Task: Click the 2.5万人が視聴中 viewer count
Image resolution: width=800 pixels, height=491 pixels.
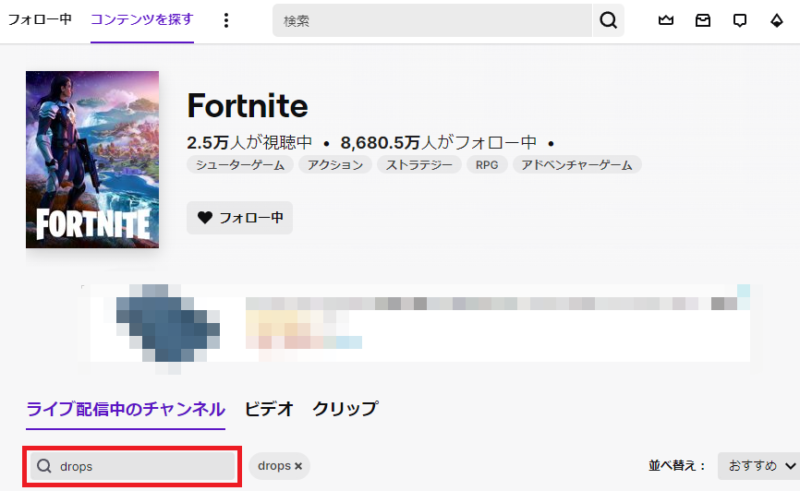Action: 249,142
